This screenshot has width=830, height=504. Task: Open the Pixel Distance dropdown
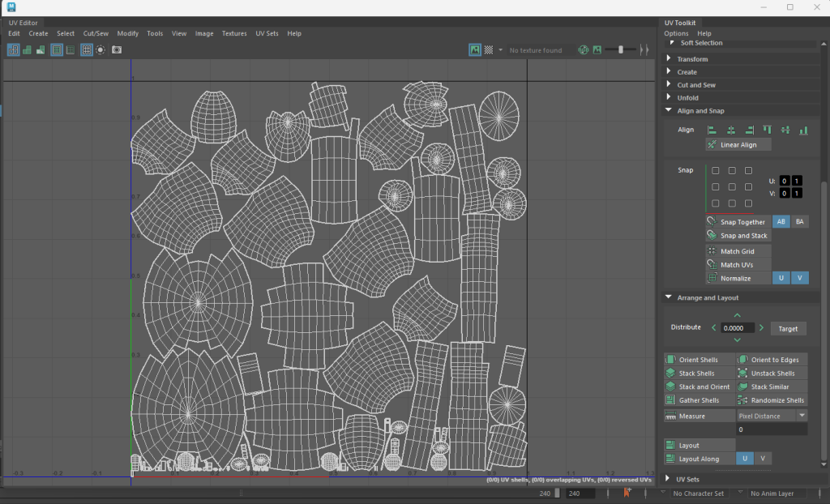pos(772,416)
